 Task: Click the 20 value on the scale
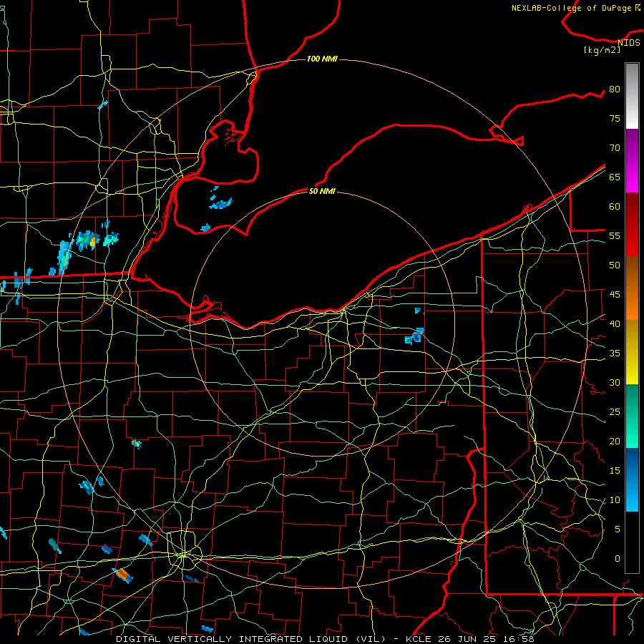click(x=615, y=441)
